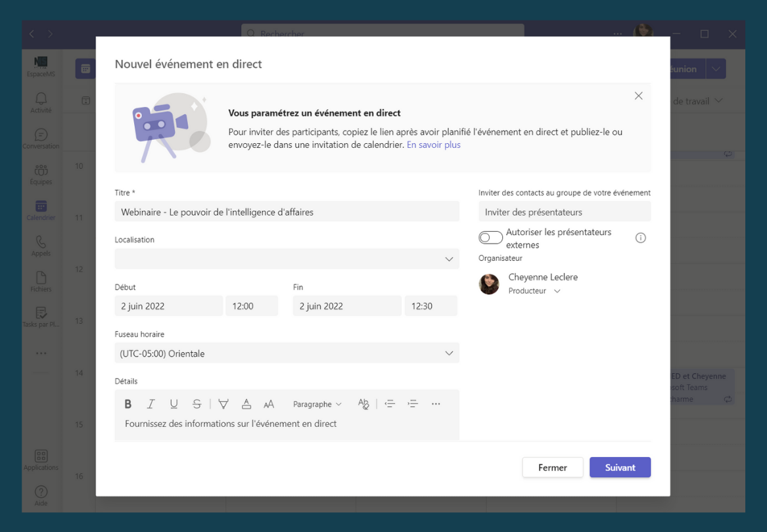Open the En savoir plus link
This screenshot has height=532, width=767.
(433, 144)
